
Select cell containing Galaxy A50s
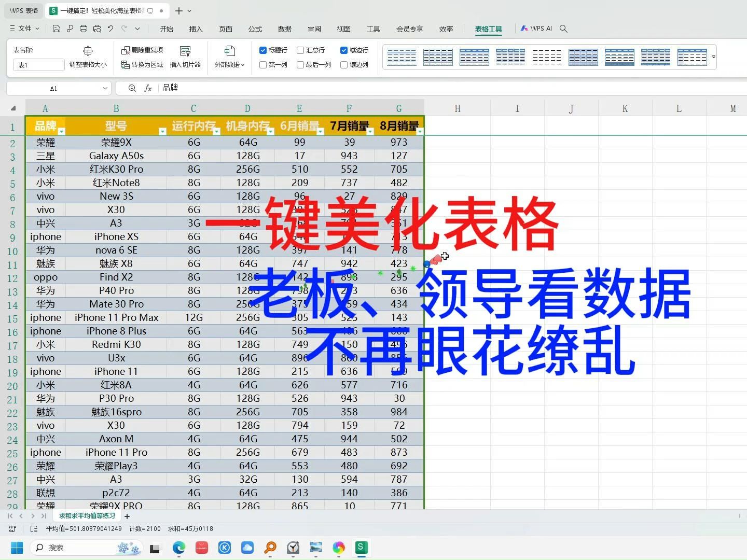[116, 156]
